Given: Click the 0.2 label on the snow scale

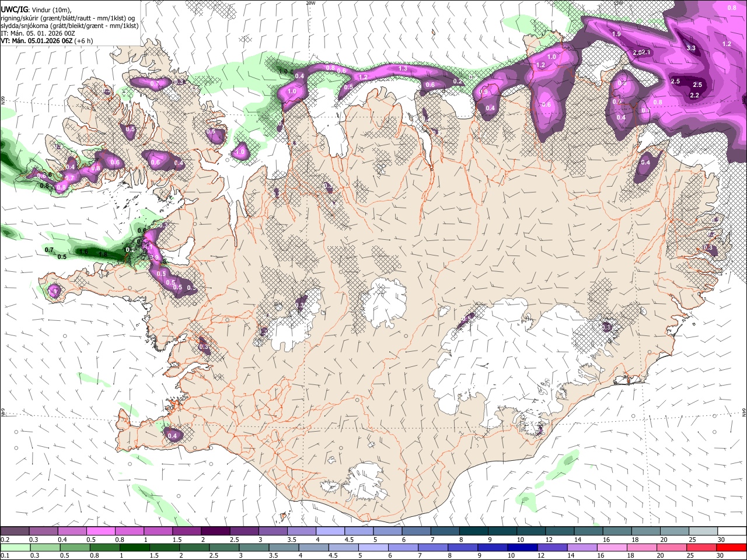Looking at the screenshot, I should tap(5, 540).
